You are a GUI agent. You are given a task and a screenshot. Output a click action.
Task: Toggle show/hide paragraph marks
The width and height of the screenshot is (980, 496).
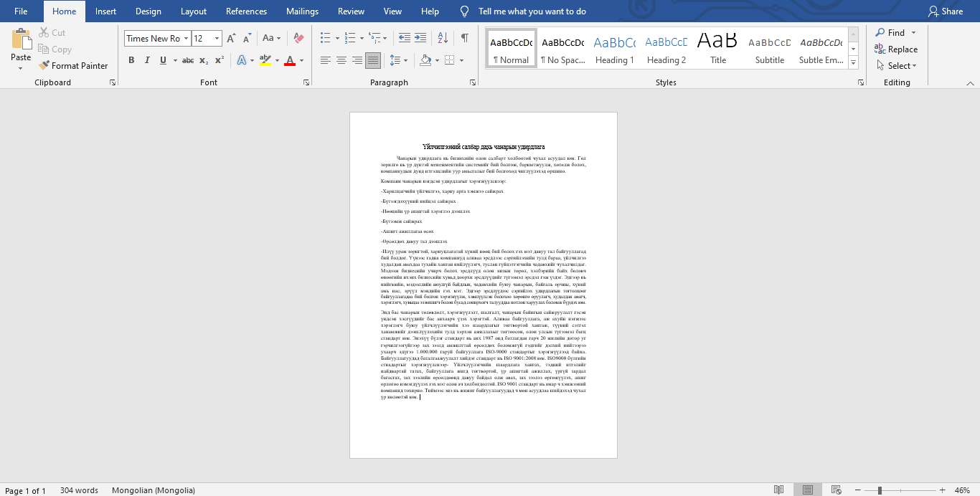(x=465, y=38)
